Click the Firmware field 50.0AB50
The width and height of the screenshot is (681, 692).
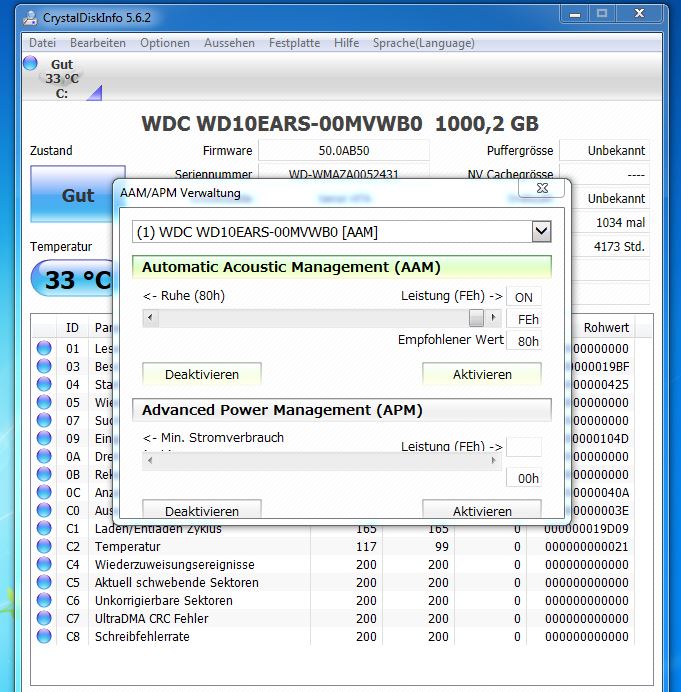(x=344, y=150)
